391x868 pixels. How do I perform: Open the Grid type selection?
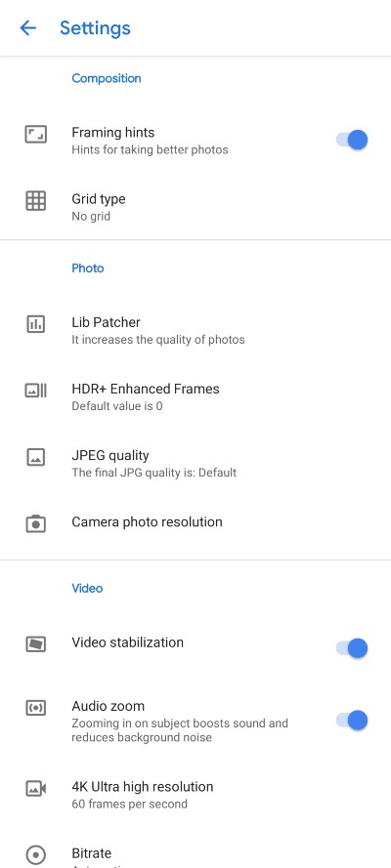[195, 207]
